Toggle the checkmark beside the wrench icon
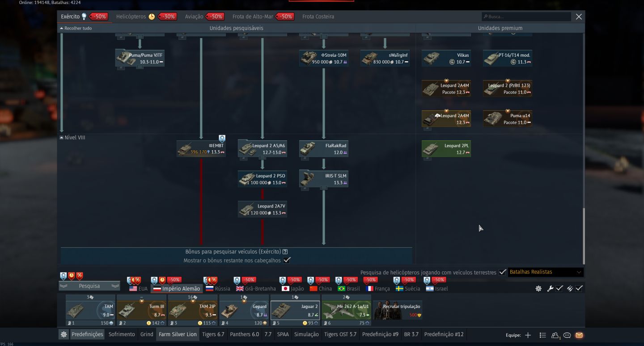 click(x=559, y=289)
